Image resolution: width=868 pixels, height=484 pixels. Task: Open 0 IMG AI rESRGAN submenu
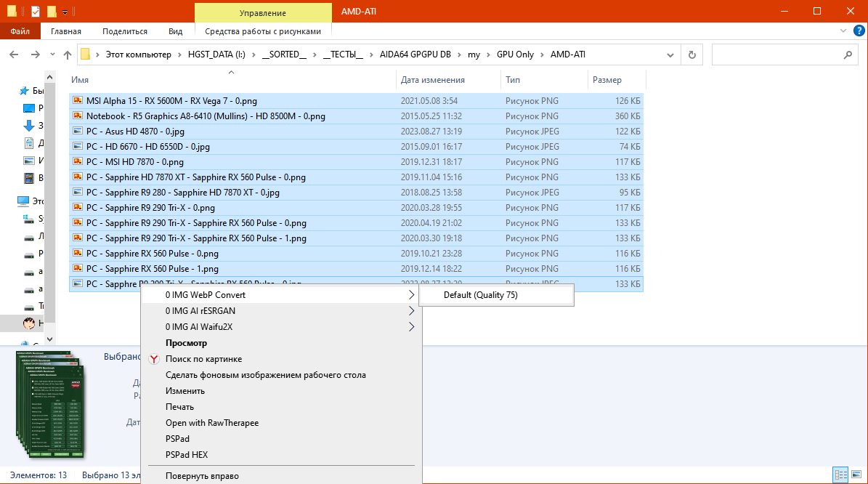click(281, 310)
